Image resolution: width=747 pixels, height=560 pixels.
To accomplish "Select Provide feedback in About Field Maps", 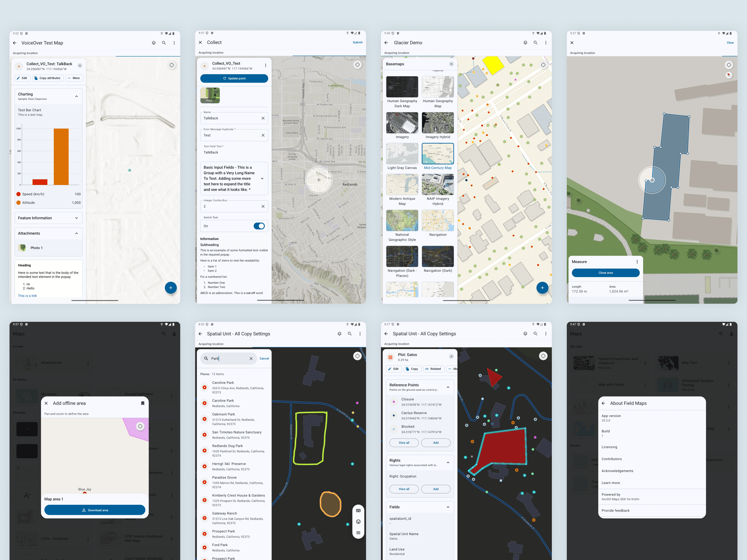I will point(615,510).
